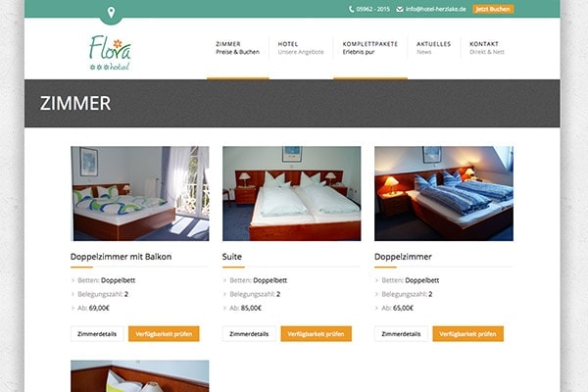This screenshot has width=588, height=392.
Task: Click Zimmerdetails for Doppelzimmer mit Balkon
Action: click(97, 334)
